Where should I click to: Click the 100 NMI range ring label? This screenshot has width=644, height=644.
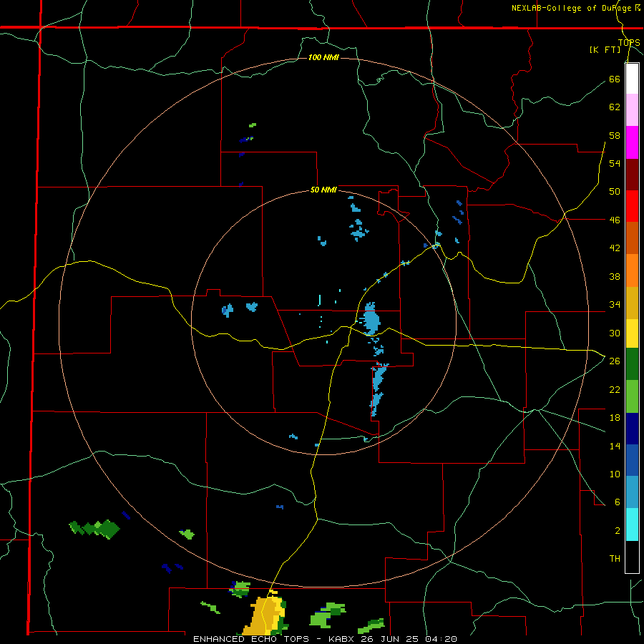[x=323, y=57]
